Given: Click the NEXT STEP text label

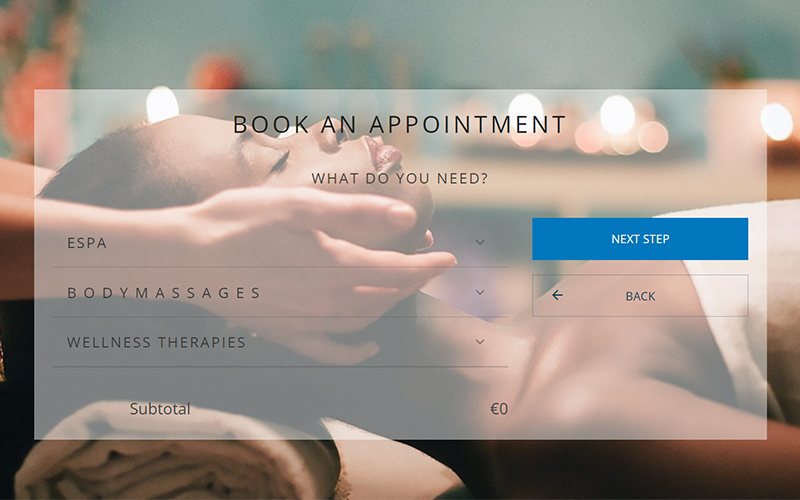Looking at the screenshot, I should pos(640,239).
